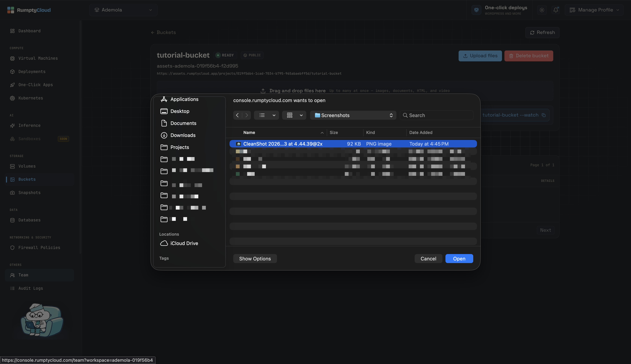Open Downloads in the dialog sidebar

click(x=178, y=135)
